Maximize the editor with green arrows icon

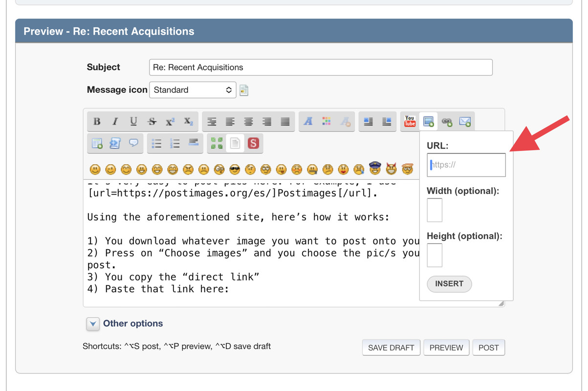click(x=217, y=143)
